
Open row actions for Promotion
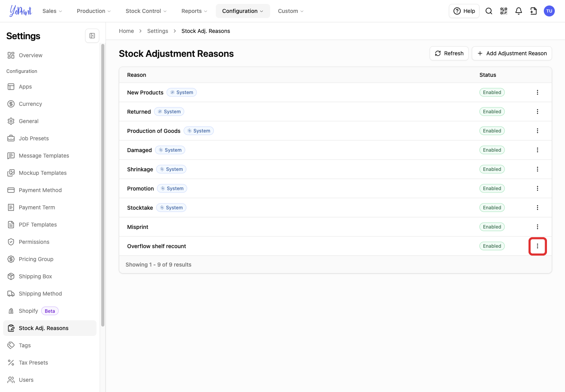pos(538,189)
